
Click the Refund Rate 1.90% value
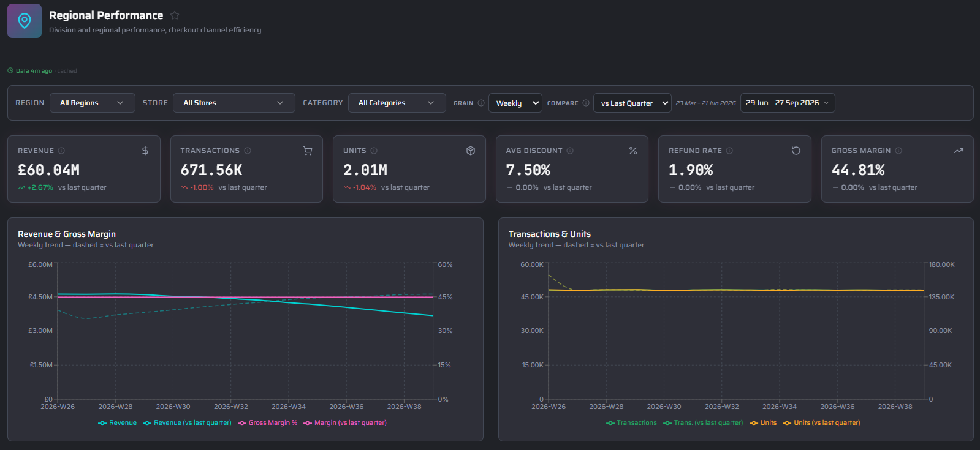tap(691, 170)
